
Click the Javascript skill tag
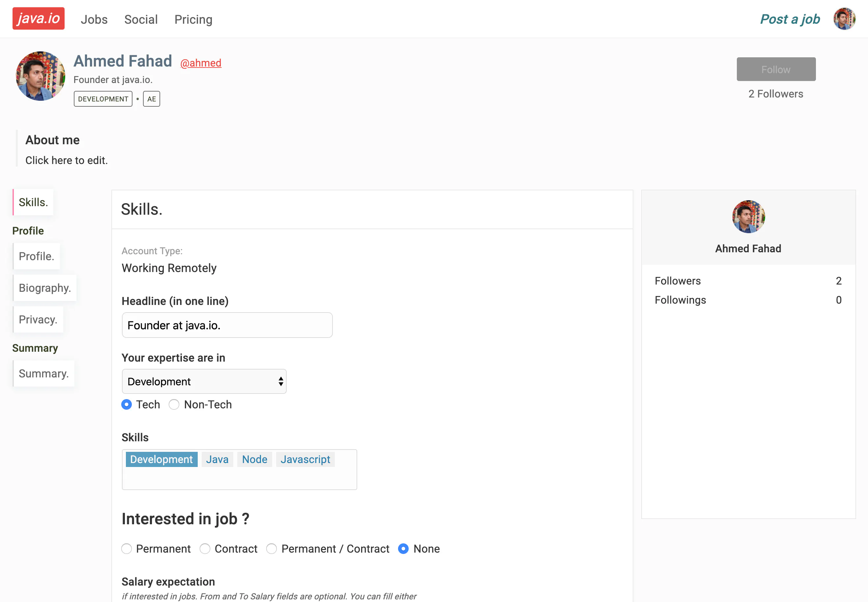pos(305,459)
